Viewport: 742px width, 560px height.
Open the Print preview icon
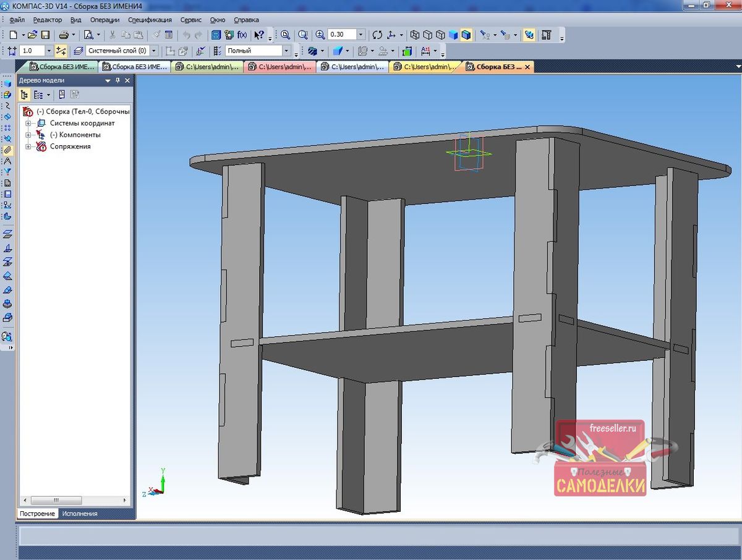[x=88, y=35]
